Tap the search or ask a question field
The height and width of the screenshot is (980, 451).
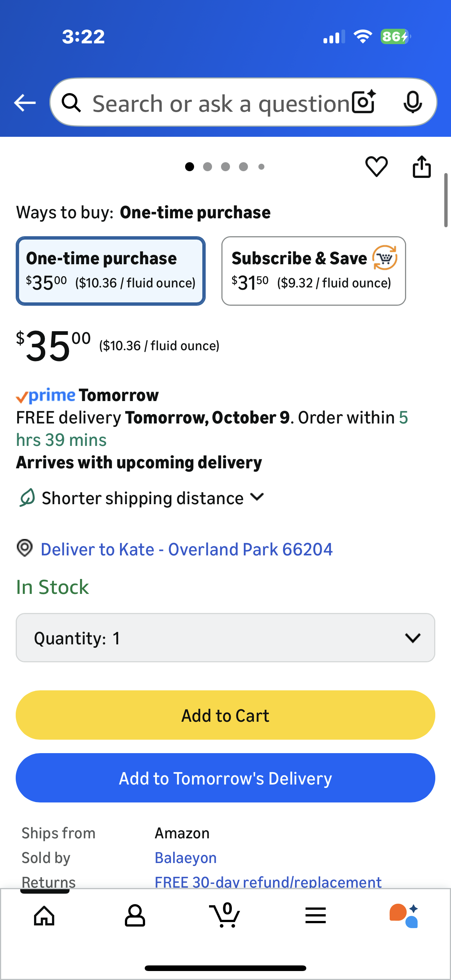click(221, 103)
